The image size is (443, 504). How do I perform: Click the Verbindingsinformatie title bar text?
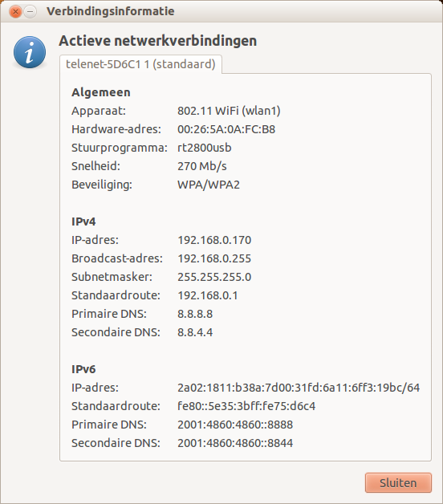[x=110, y=11]
